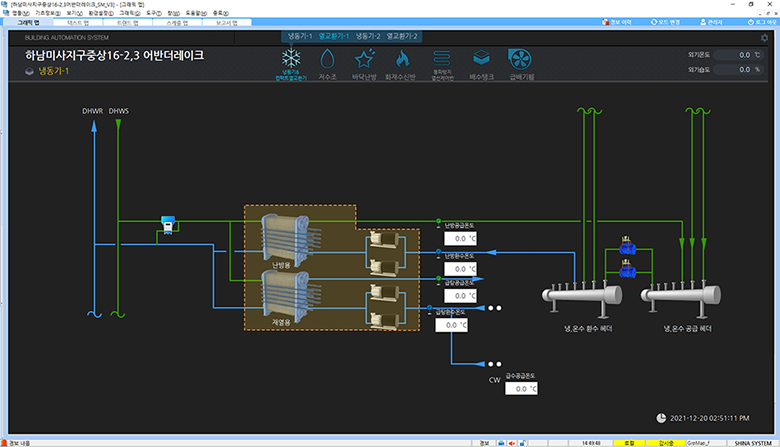Open the 환경설정 menu

[101, 13]
